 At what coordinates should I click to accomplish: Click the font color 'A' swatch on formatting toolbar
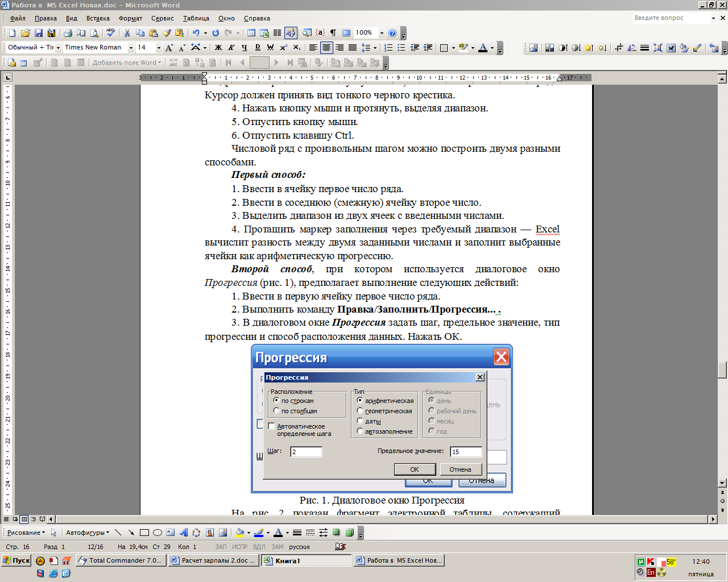[x=483, y=48]
